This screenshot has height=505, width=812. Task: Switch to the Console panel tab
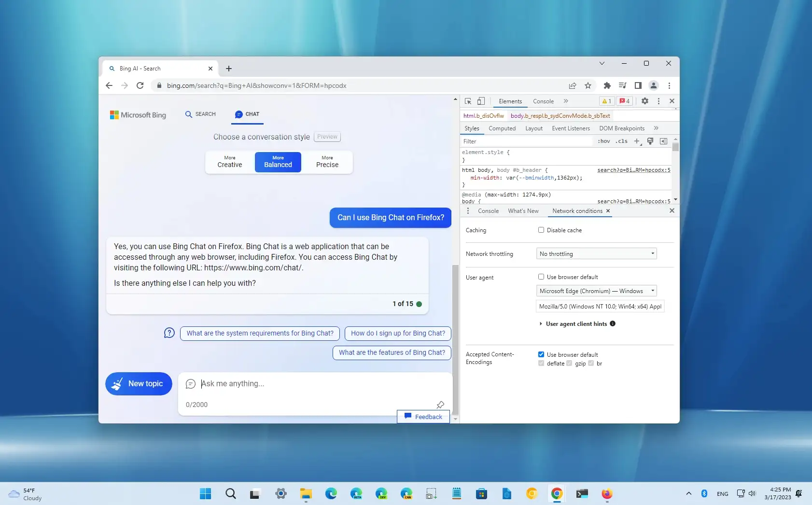click(543, 101)
